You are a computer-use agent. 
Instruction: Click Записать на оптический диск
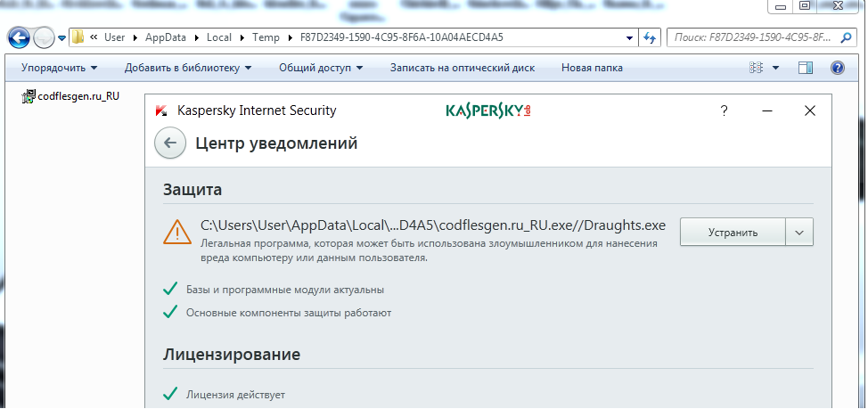[463, 68]
